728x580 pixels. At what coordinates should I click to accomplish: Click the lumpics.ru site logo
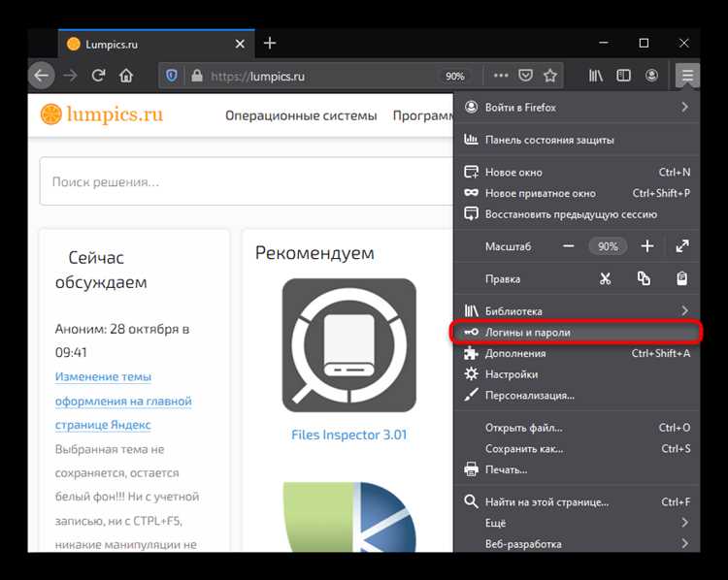point(102,114)
